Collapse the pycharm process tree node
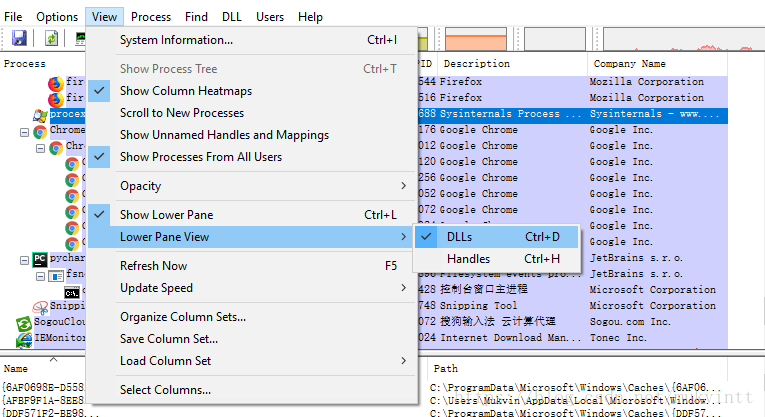This screenshot has height=417, width=765. [x=24, y=260]
